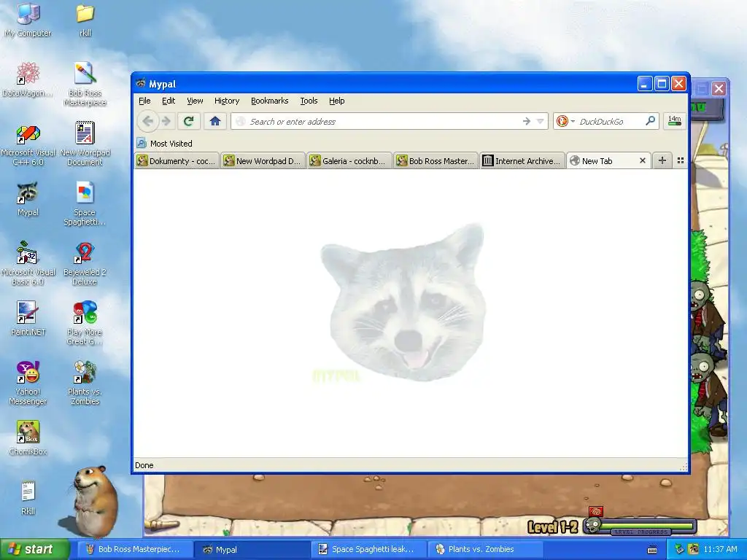
Task: Open the Windows start menu
Action: [x=34, y=549]
